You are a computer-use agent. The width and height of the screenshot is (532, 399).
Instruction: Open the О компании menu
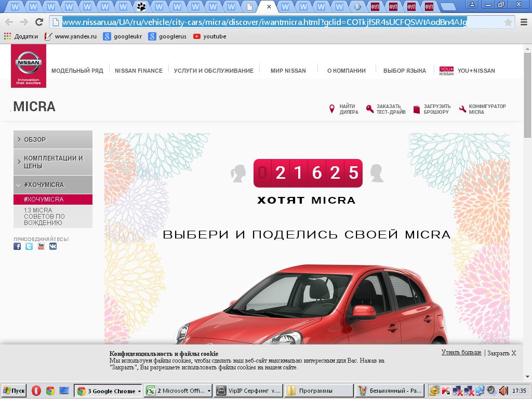(x=347, y=71)
